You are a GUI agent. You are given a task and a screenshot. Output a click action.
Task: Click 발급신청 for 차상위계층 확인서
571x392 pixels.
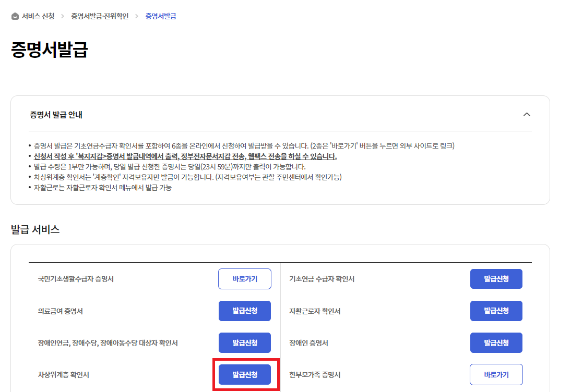(x=245, y=375)
